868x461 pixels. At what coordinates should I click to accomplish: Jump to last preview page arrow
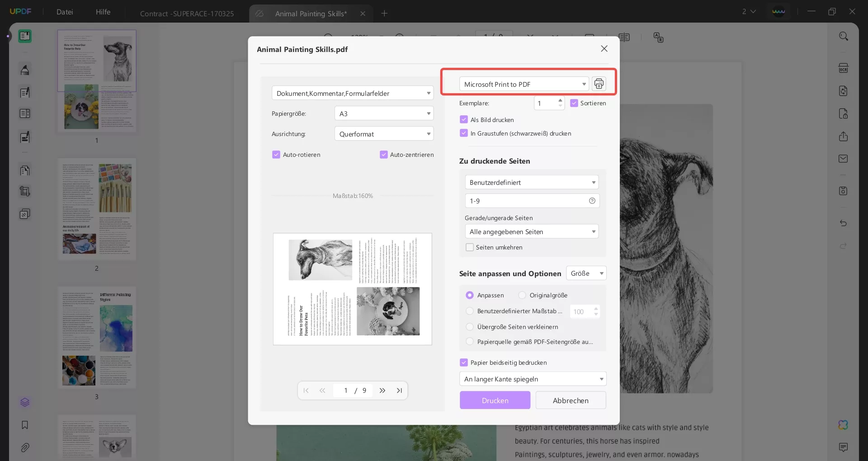pyautogui.click(x=399, y=390)
